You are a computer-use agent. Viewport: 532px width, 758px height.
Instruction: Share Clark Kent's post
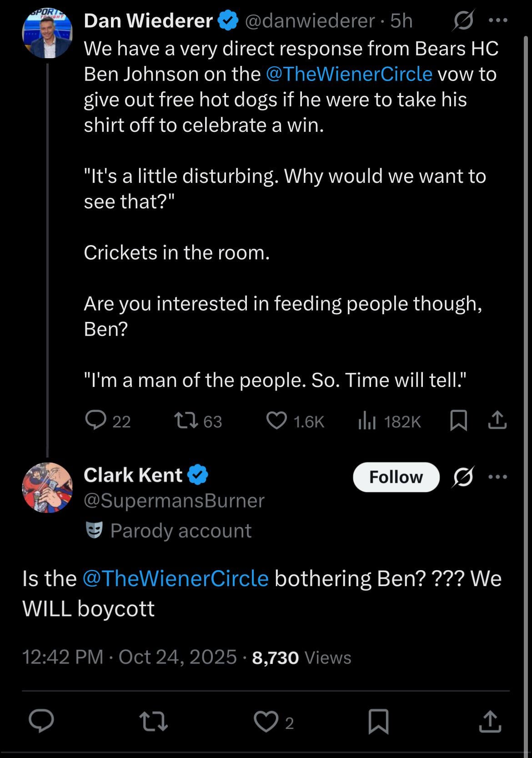pyautogui.click(x=490, y=722)
